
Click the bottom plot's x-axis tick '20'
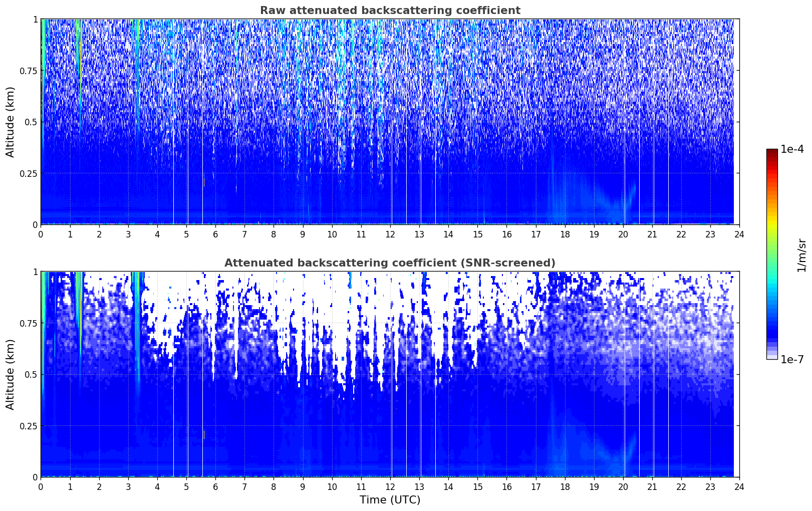click(623, 486)
